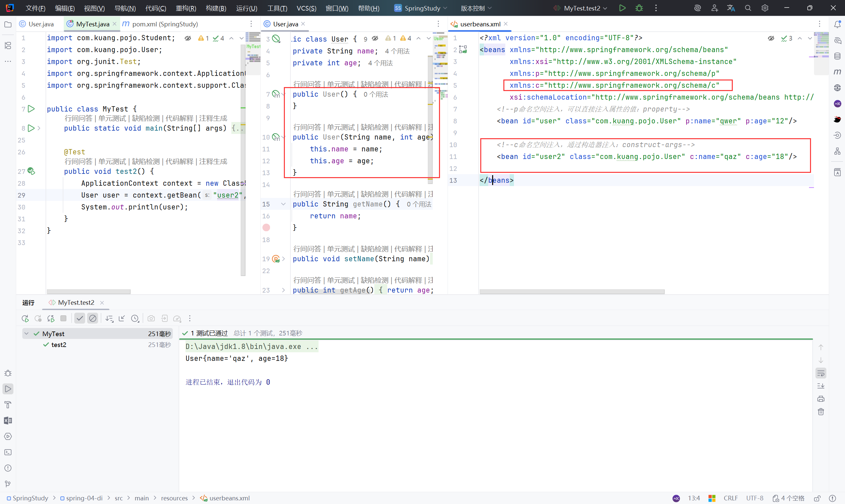Click the resources breadcrumb in the status bar
The image size is (845, 504).
point(174,498)
